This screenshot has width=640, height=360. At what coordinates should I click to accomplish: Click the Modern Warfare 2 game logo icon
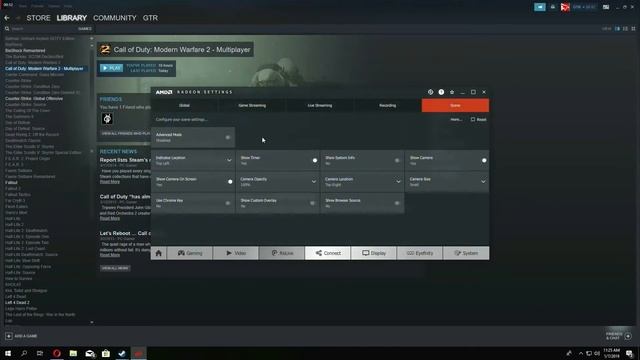(105, 49)
